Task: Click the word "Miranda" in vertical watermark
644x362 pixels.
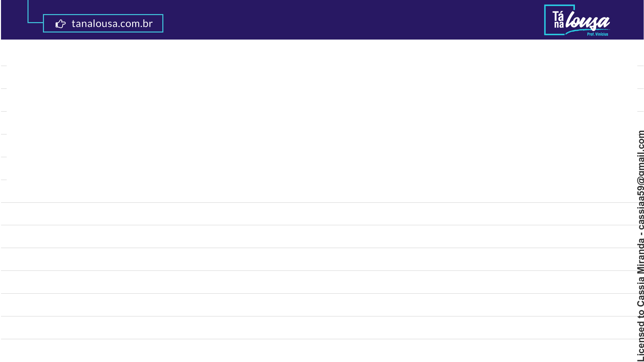Action: coord(640,255)
